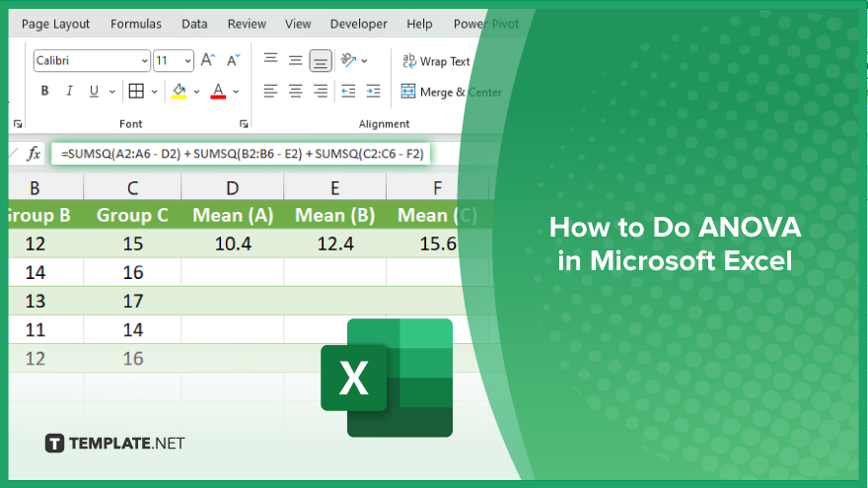Viewport: 868px width, 488px height.
Task: Select cell with value 12.4
Action: pos(335,244)
